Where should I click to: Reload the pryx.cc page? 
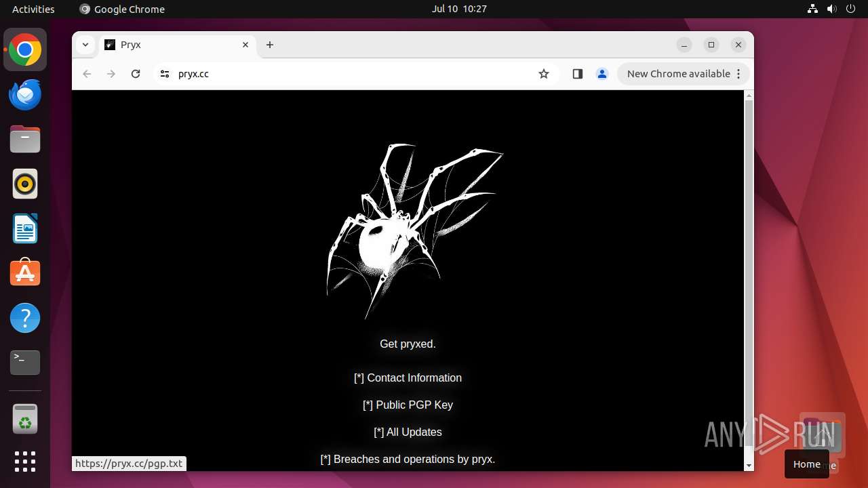click(136, 74)
